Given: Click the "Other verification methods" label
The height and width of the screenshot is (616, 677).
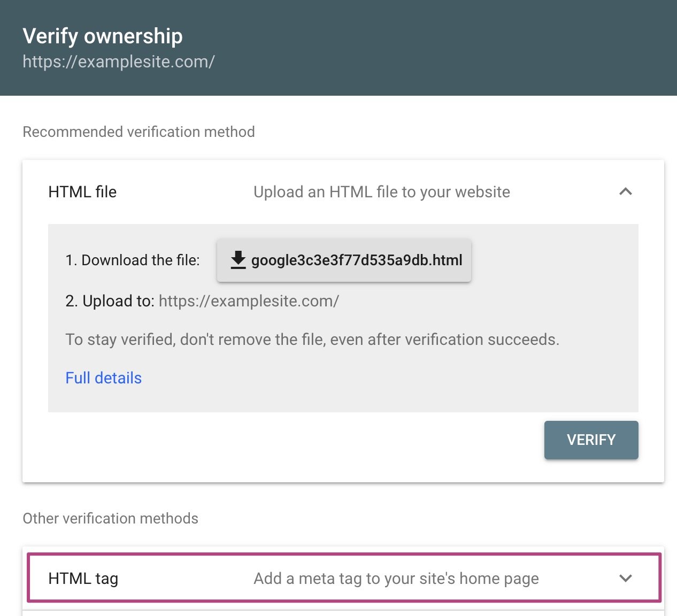Looking at the screenshot, I should 110,519.
